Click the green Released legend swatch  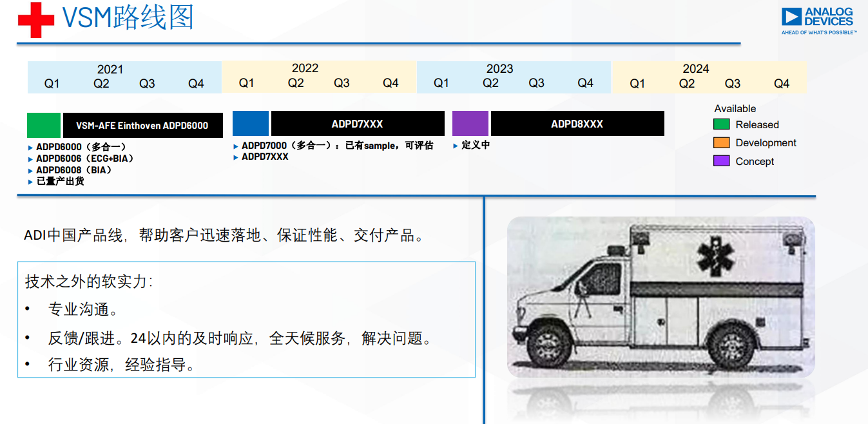(x=722, y=124)
